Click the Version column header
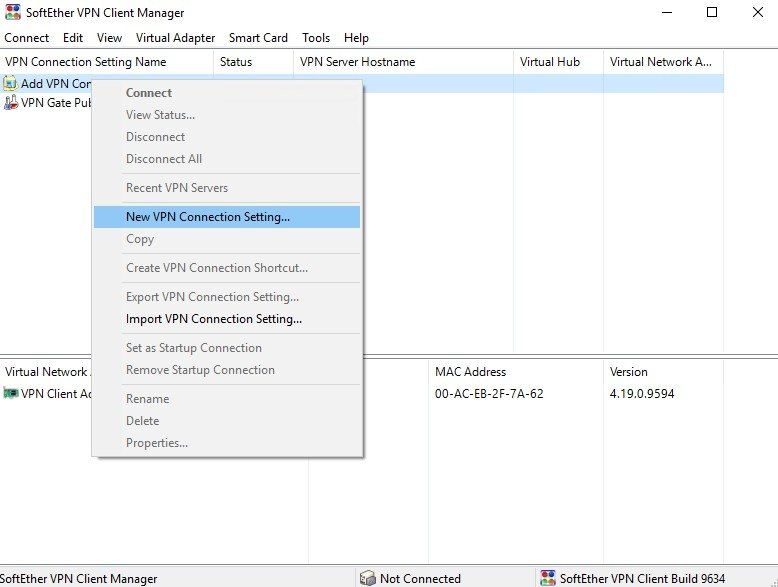 (663, 372)
